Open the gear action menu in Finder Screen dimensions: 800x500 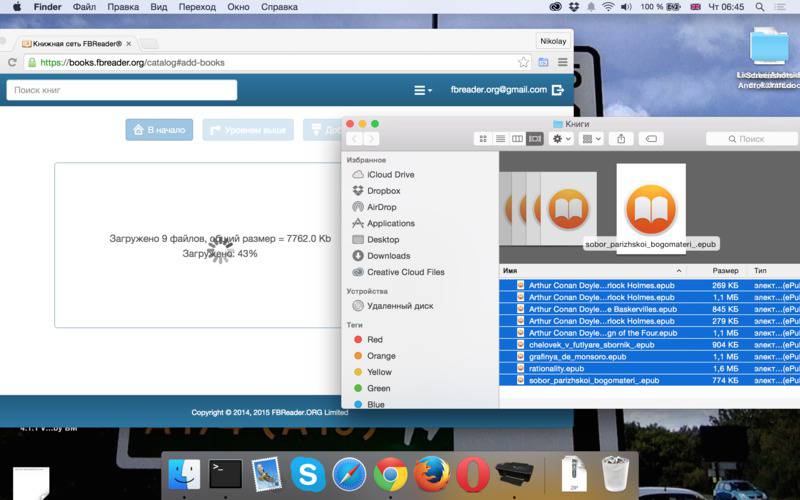point(562,139)
